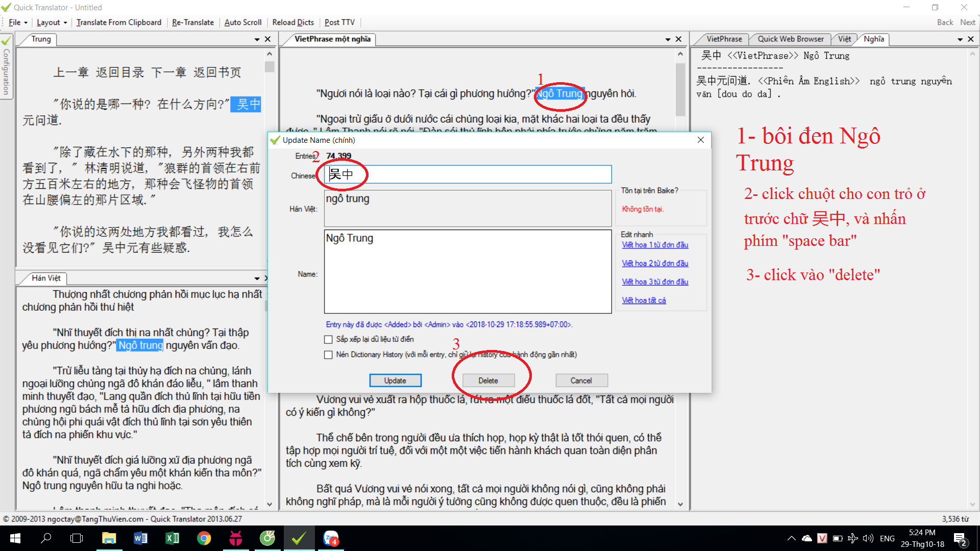
Task: Open the VietPhrase một nghĩa panel dropdown arrow
Action: (668, 39)
